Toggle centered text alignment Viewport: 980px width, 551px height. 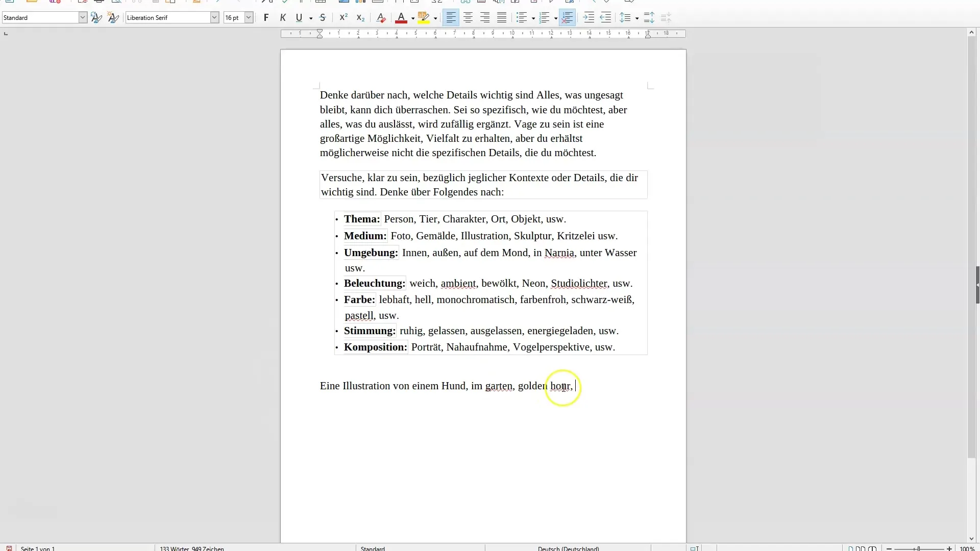pyautogui.click(x=468, y=17)
